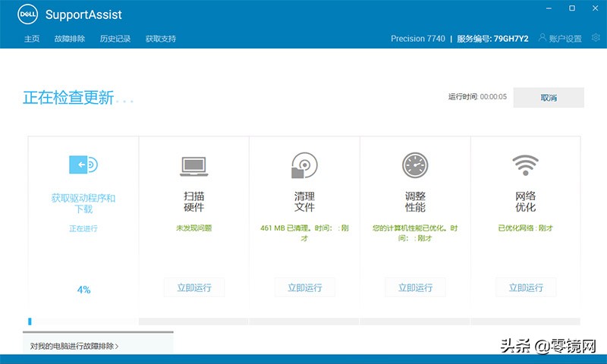Click the 4% progress value
The image size is (607, 364).
(83, 290)
